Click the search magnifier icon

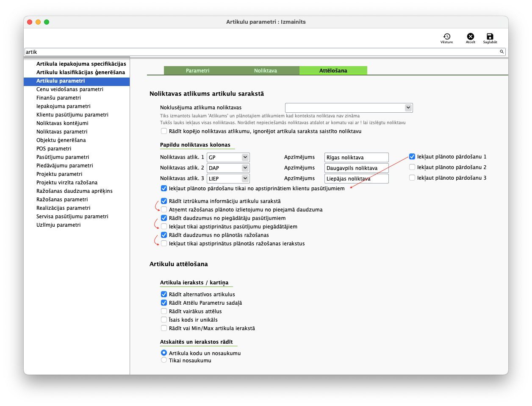coord(502,52)
